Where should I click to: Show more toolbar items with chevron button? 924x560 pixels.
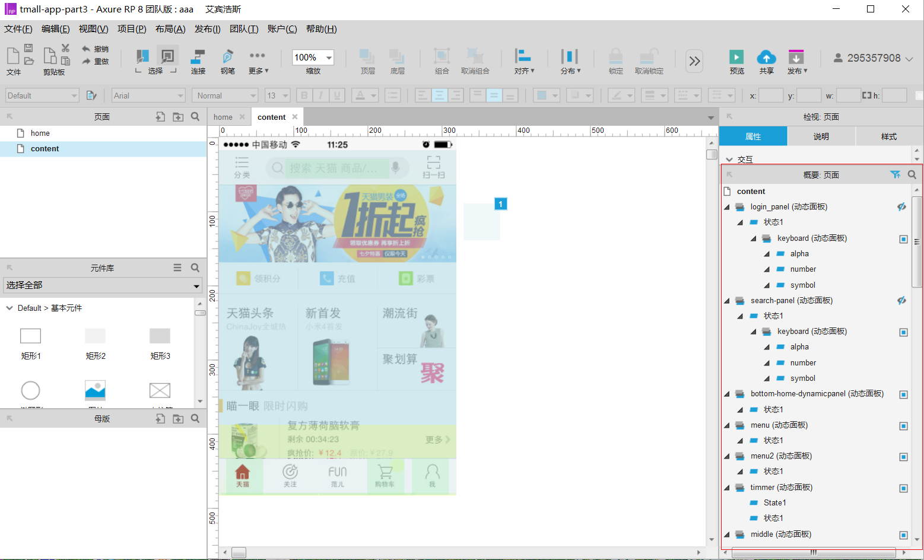click(x=694, y=61)
